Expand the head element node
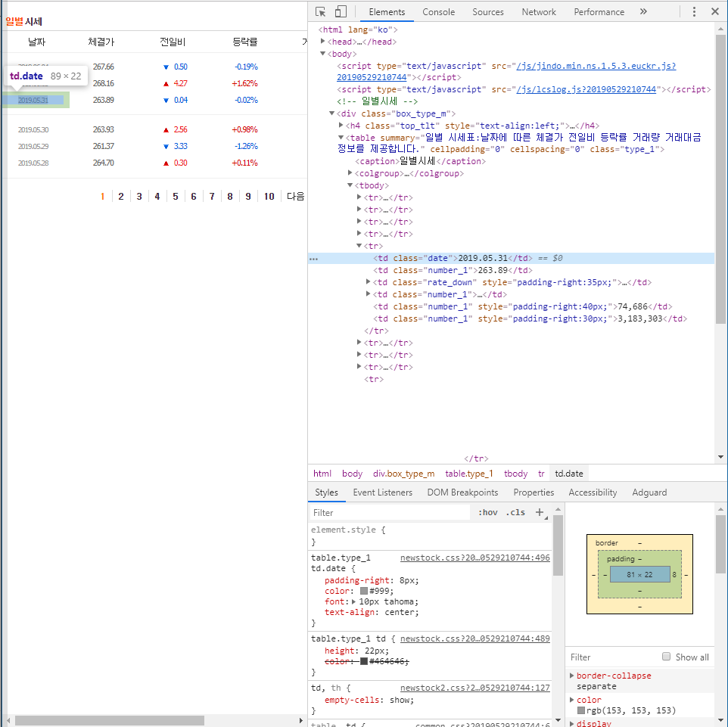This screenshot has width=728, height=727. 322,42
